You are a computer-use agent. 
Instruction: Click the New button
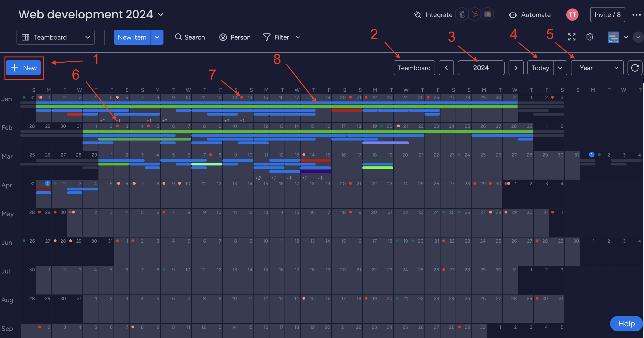pos(24,68)
